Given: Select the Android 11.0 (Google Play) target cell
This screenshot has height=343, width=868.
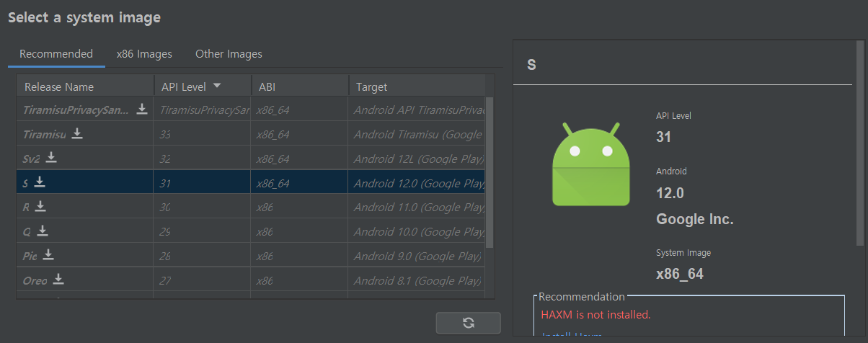Looking at the screenshot, I should 417,208.
